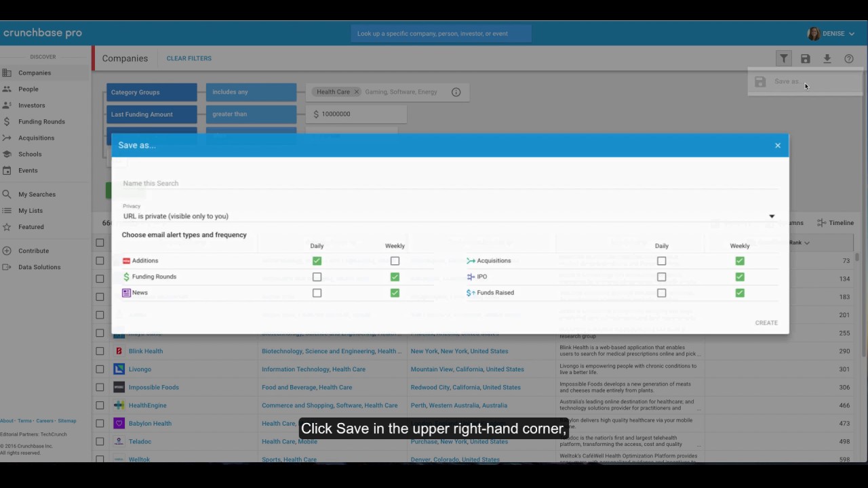Open the Careers footer link
This screenshot has width=868, height=488.
tap(45, 421)
